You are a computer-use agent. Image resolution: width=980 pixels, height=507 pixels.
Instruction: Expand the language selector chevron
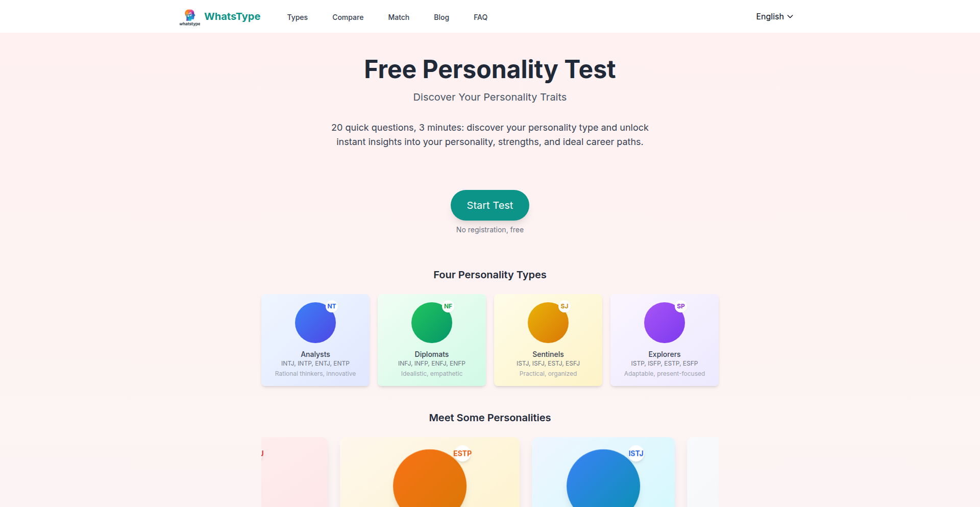(791, 17)
